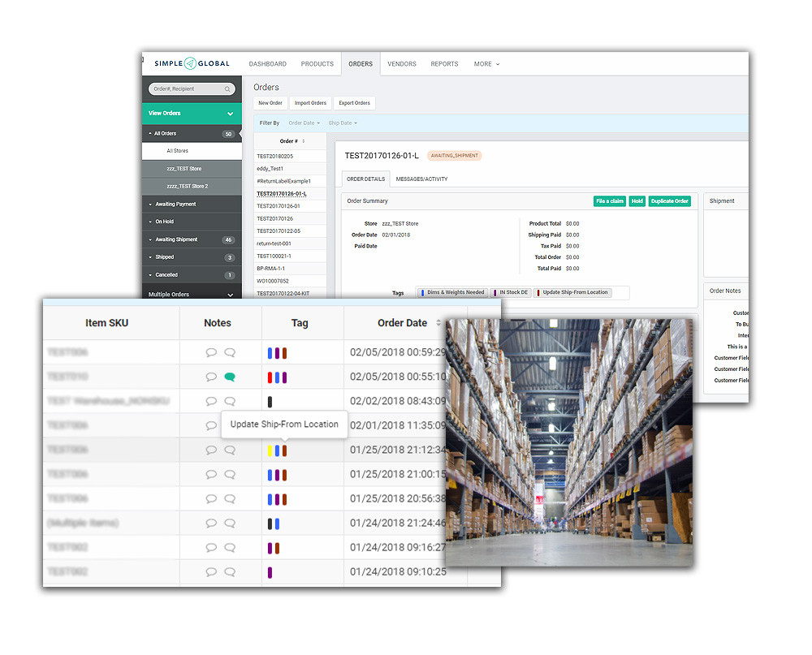Open the PRODUCTS navigation tab
Screen dimensions: 812x655
click(317, 64)
